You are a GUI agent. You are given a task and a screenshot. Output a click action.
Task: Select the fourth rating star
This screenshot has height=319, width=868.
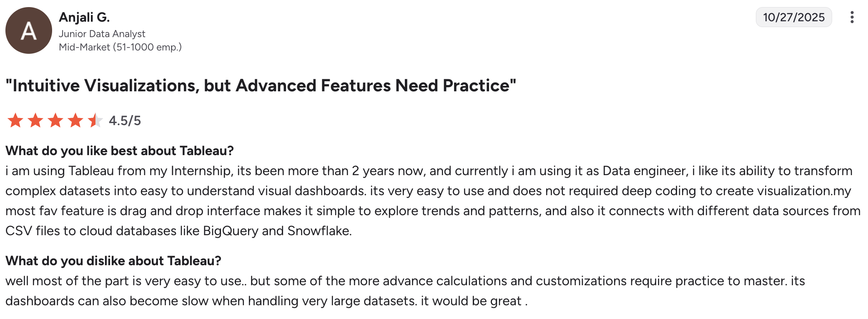[75, 121]
